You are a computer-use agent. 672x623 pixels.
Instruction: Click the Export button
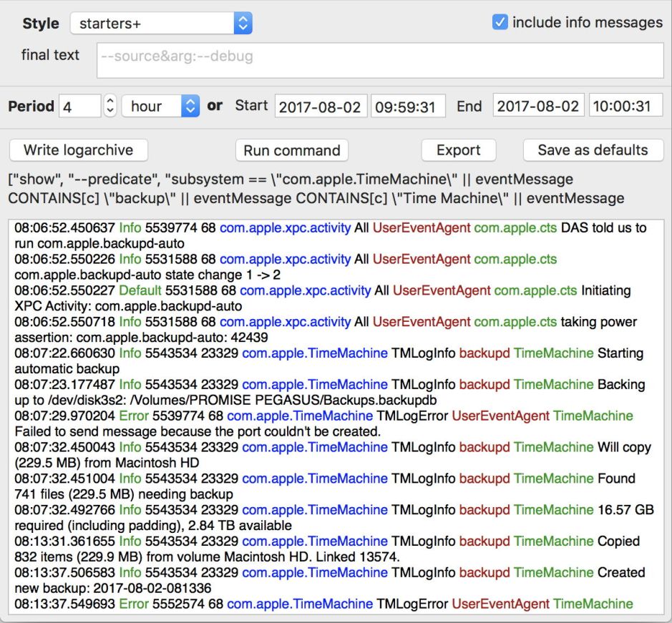tap(458, 150)
